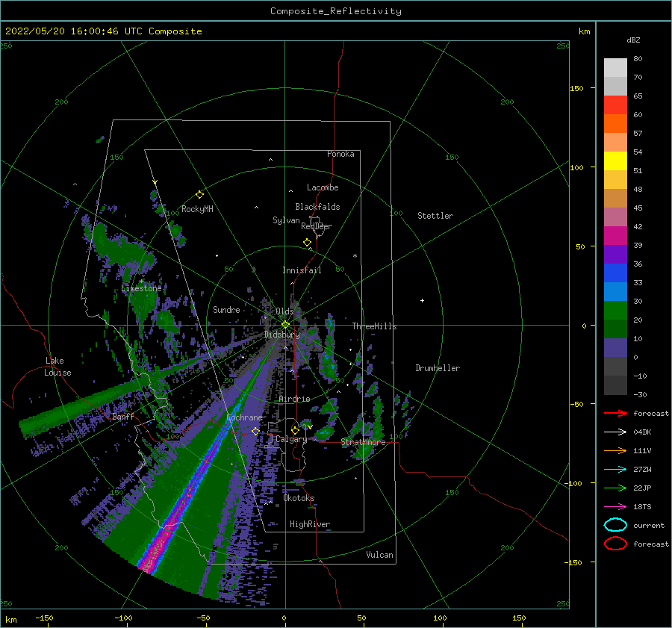Click the Calgary city label
Viewport: 672px width, 628px height.
(x=291, y=439)
